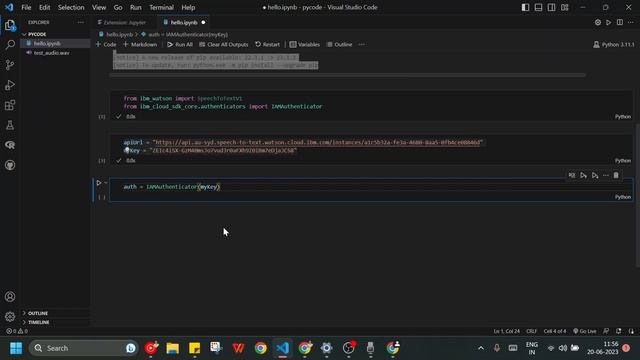Viewport: 640px width, 360px height.
Task: Open the Manage gear in activity bar
Action: (10, 316)
